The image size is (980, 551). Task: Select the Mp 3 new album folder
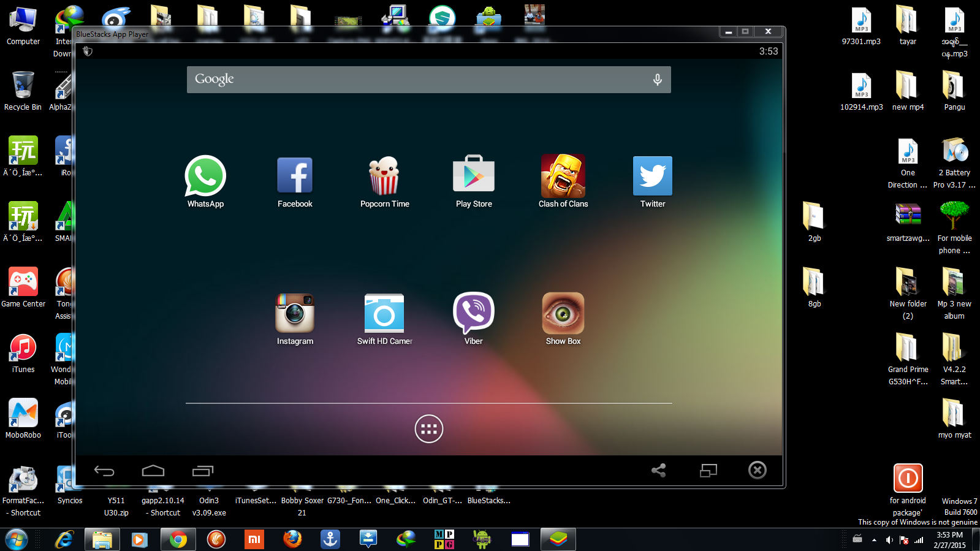pos(954,294)
